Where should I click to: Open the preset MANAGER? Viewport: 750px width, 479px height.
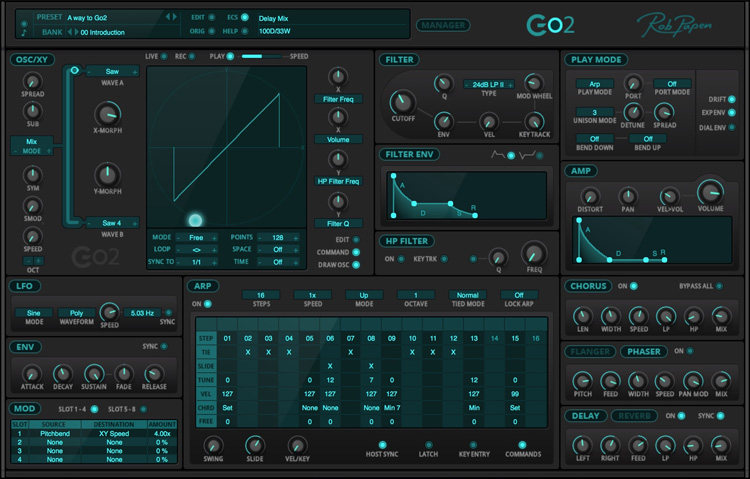(x=443, y=25)
